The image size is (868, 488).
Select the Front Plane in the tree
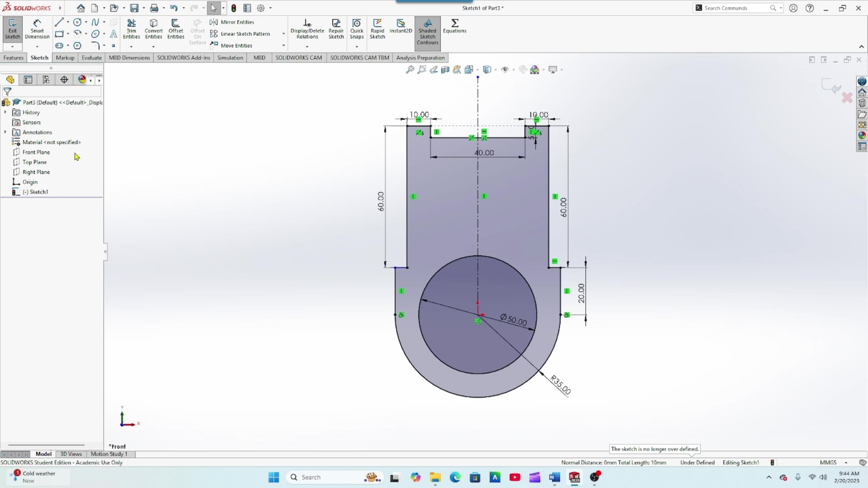[x=36, y=152]
